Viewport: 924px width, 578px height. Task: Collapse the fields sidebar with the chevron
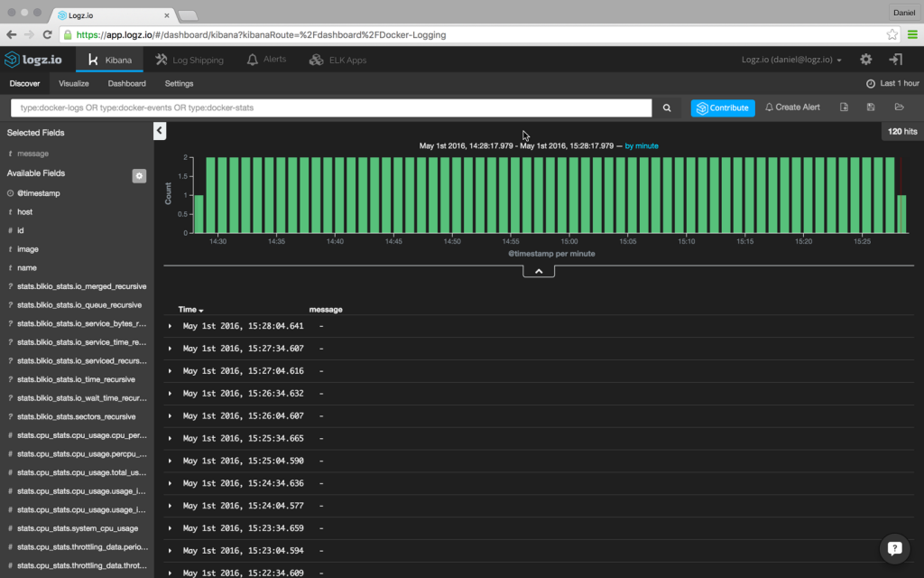click(159, 130)
